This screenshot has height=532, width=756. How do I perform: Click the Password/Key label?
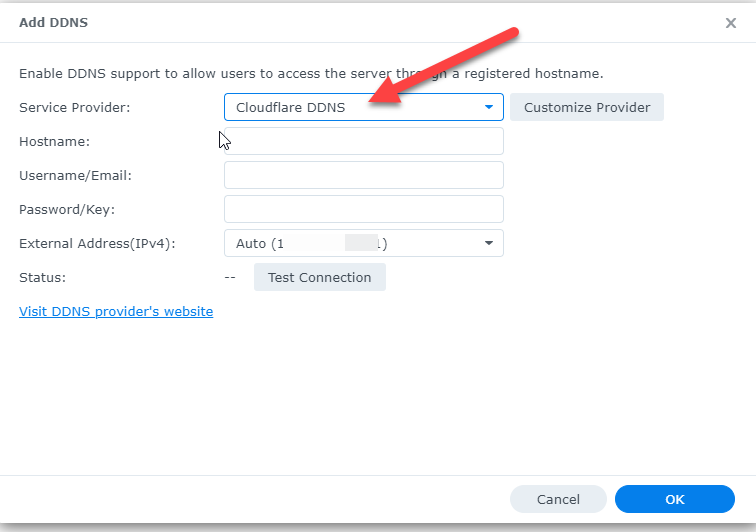[67, 210]
